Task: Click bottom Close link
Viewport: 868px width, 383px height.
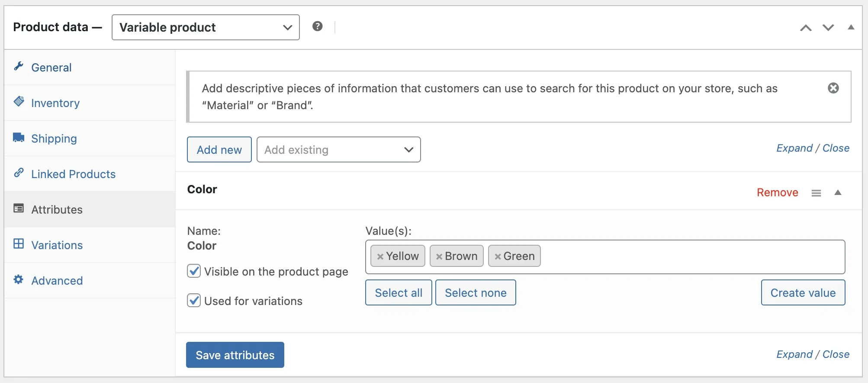Action: pyautogui.click(x=836, y=354)
